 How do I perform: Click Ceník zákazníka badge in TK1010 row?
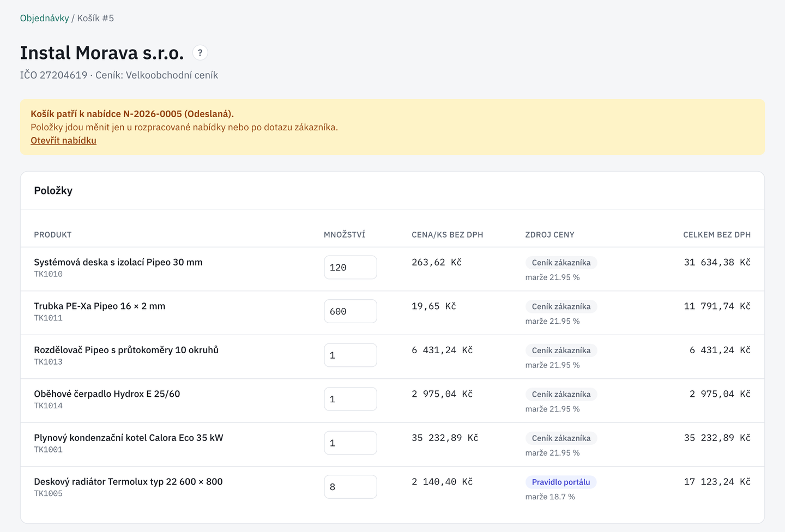[561, 263]
